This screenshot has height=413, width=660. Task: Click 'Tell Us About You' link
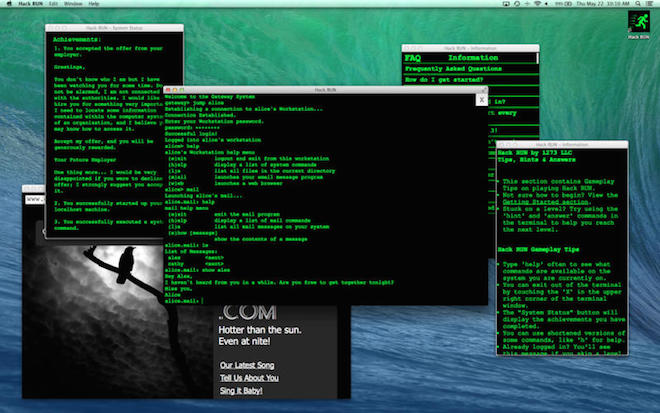(x=249, y=378)
